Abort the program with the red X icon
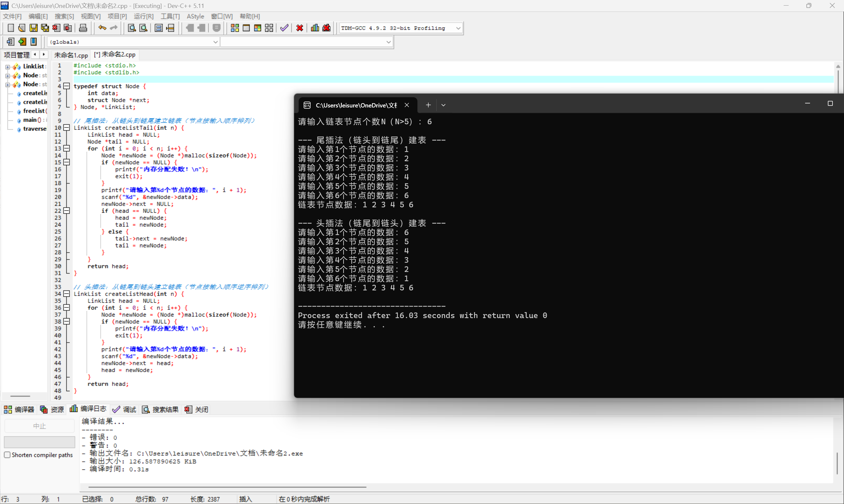 pyautogui.click(x=299, y=28)
